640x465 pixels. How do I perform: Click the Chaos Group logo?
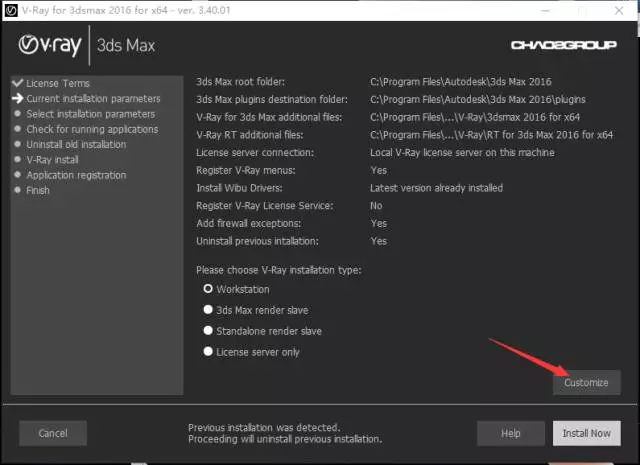pyautogui.click(x=564, y=45)
